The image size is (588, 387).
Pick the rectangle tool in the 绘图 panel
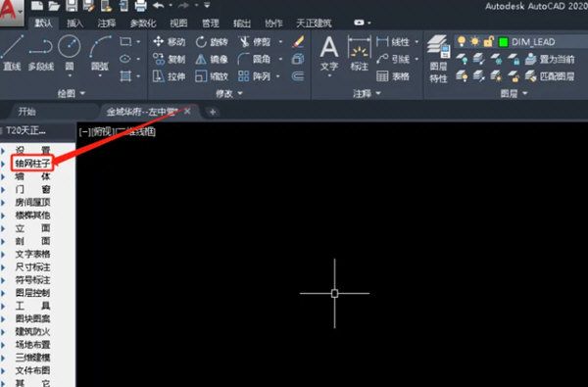[125, 41]
